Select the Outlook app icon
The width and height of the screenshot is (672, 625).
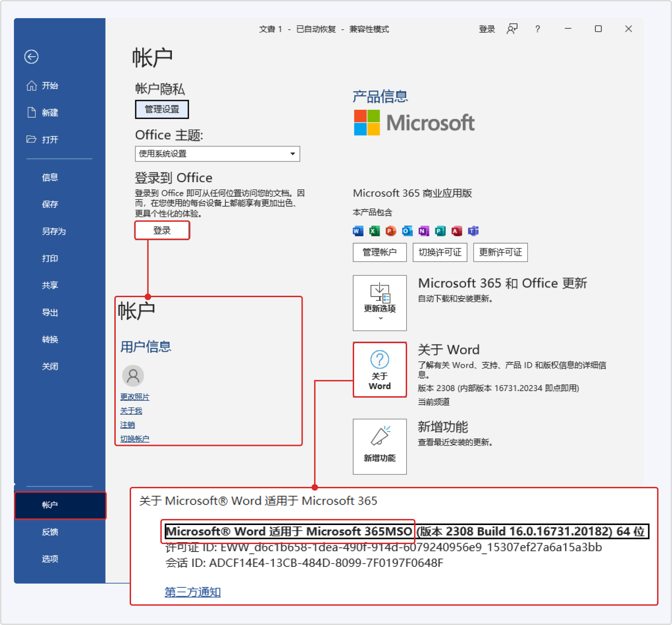pyautogui.click(x=407, y=231)
